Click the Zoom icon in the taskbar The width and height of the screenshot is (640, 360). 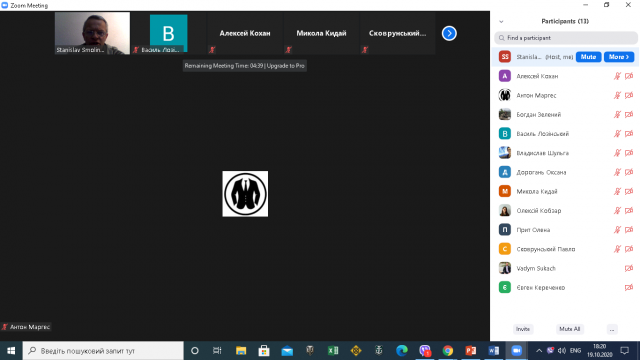coord(516,351)
